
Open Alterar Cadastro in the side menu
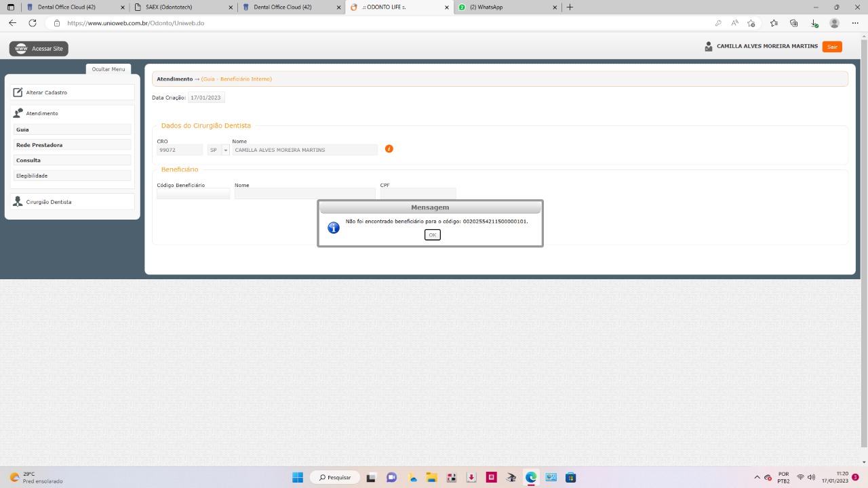pos(73,92)
